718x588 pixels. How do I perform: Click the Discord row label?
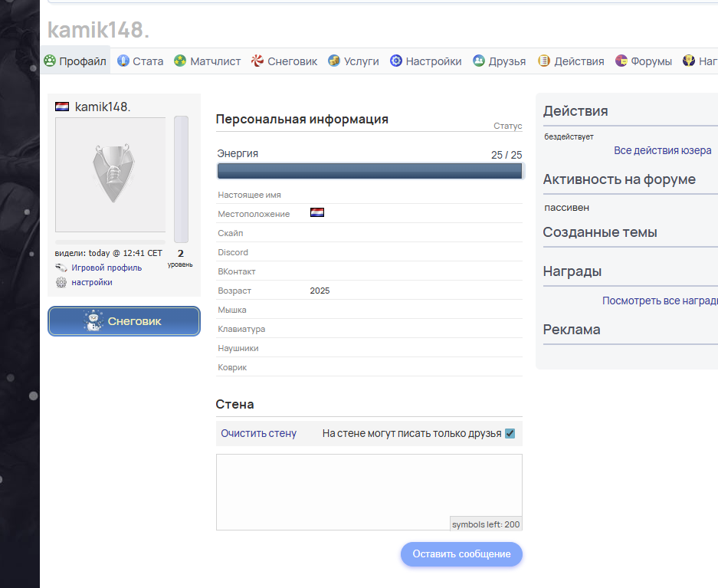click(x=233, y=252)
